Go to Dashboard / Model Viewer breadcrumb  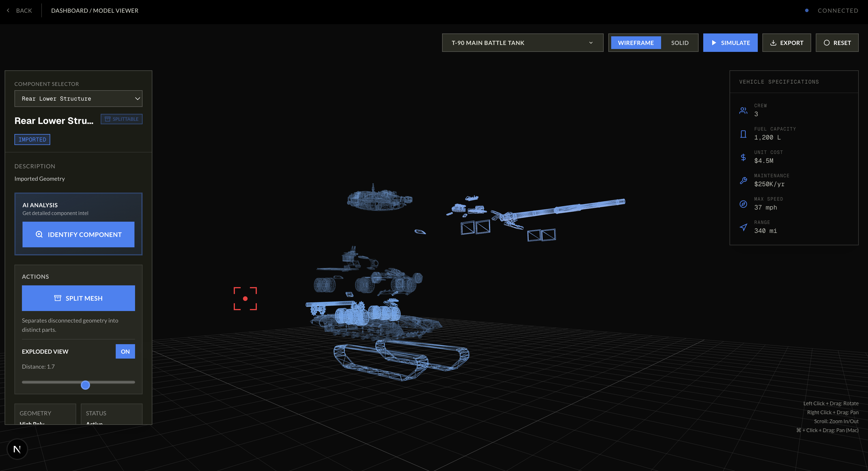click(x=95, y=10)
